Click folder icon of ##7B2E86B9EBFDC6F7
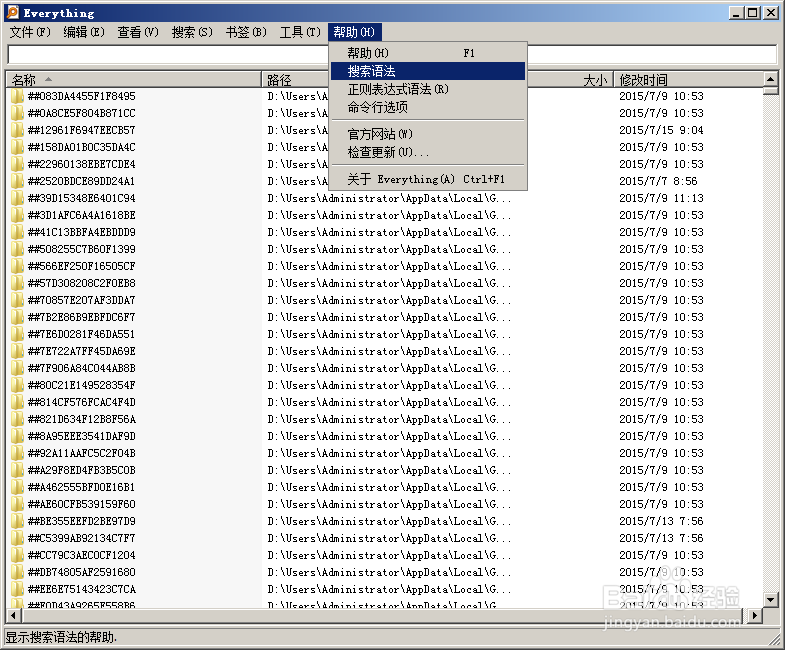Viewport: 785px width, 650px height. 17,317
